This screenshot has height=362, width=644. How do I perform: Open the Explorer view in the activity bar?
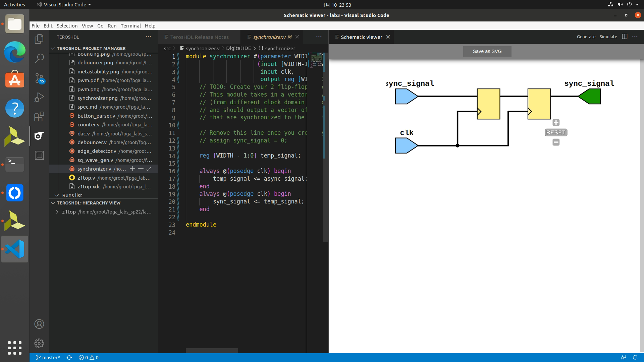pyautogui.click(x=39, y=39)
